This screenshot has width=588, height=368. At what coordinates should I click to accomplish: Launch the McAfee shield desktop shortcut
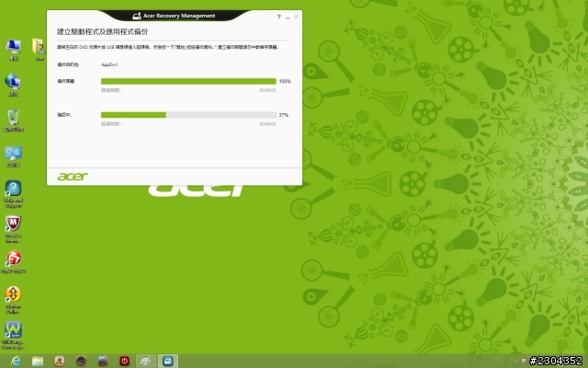[13, 224]
